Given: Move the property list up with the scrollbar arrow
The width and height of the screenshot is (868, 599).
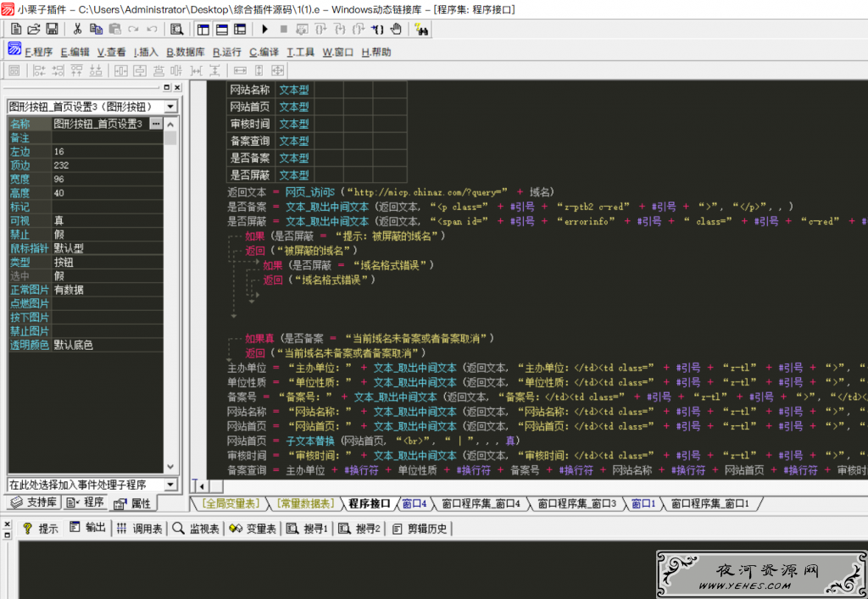Looking at the screenshot, I should pos(170,124).
